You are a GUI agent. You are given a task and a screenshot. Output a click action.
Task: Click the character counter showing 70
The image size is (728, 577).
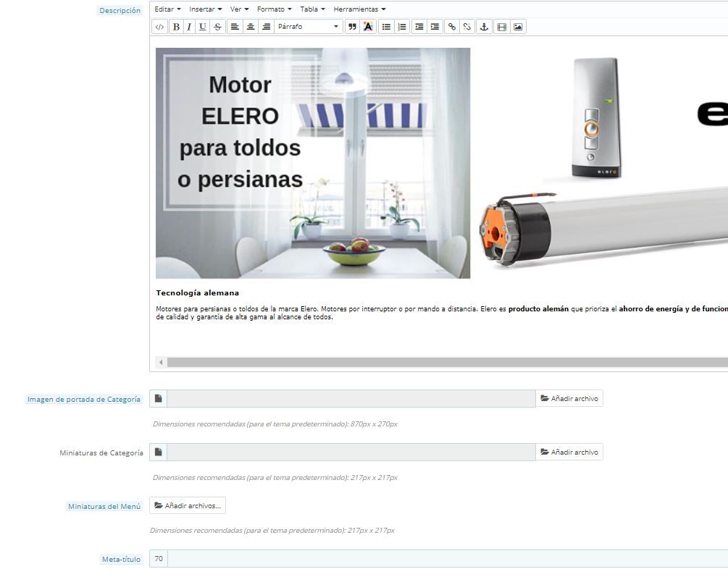click(x=159, y=559)
